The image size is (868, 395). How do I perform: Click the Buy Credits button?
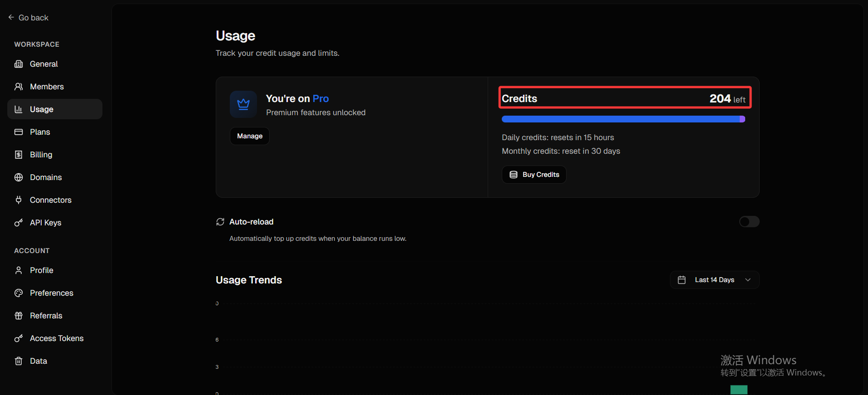click(534, 175)
